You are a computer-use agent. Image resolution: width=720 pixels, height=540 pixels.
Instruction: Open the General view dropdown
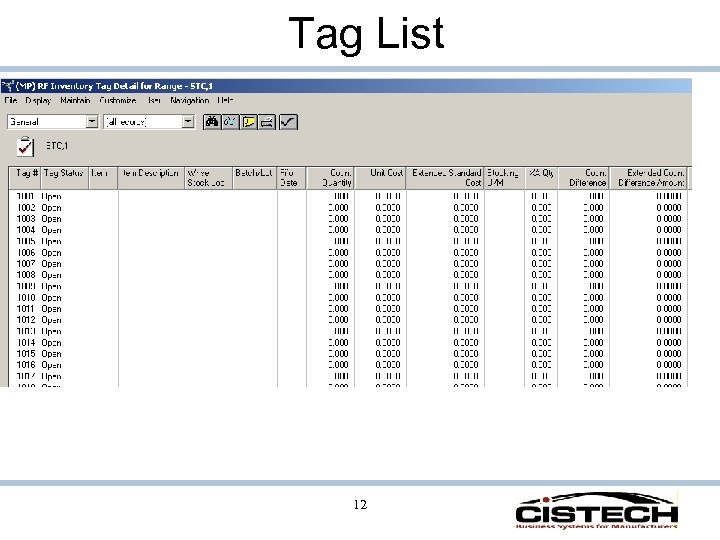(92, 122)
